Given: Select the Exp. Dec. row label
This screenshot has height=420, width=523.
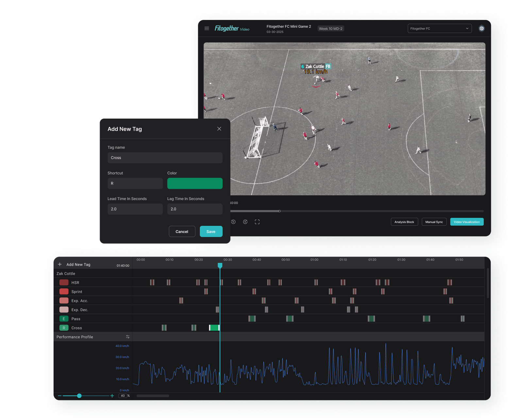Looking at the screenshot, I should (80, 310).
